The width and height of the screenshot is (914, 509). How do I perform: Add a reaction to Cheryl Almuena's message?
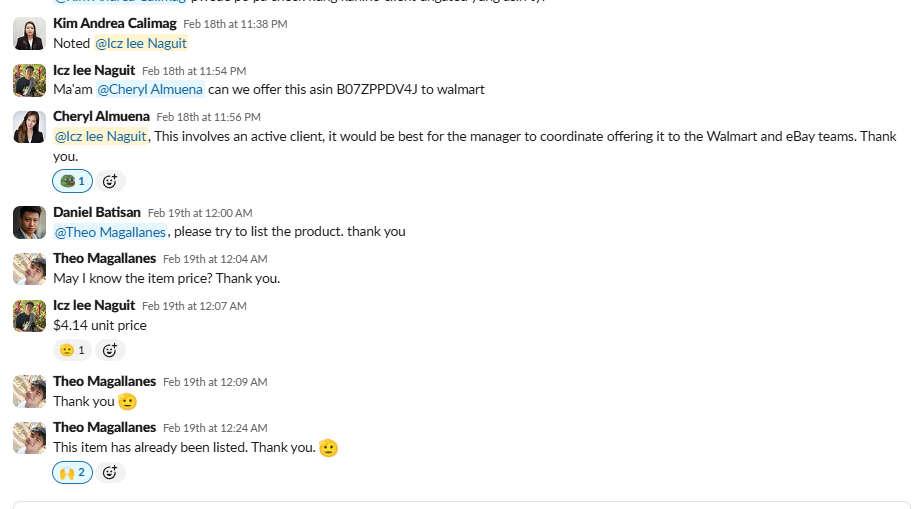click(110, 181)
